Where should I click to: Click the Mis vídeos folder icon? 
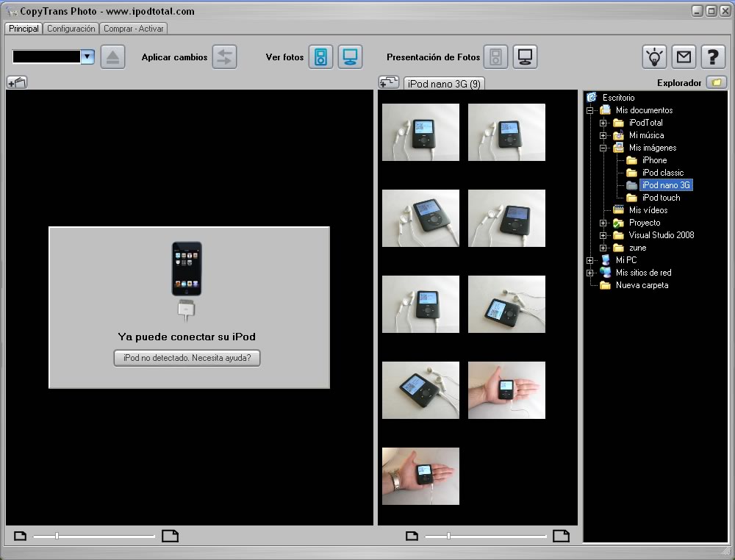(619, 210)
